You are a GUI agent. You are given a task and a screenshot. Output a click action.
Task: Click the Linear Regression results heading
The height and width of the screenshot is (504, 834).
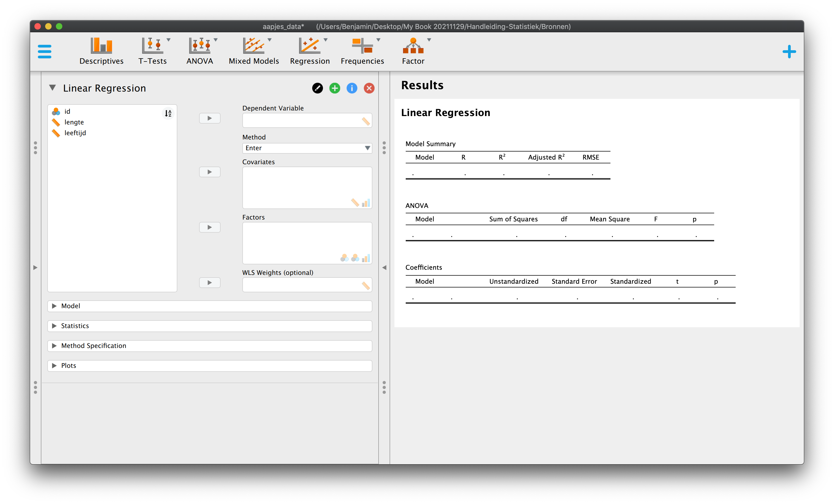pos(445,112)
